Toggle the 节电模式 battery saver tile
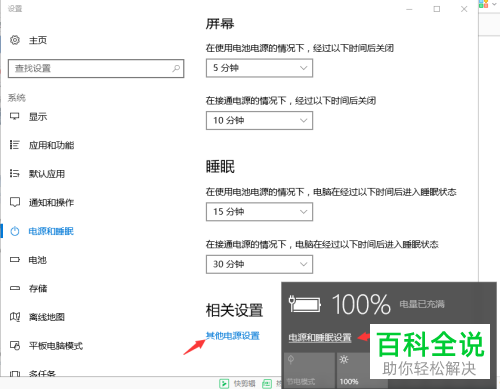Viewport: 500px width, 389px height. pyautogui.click(x=309, y=370)
